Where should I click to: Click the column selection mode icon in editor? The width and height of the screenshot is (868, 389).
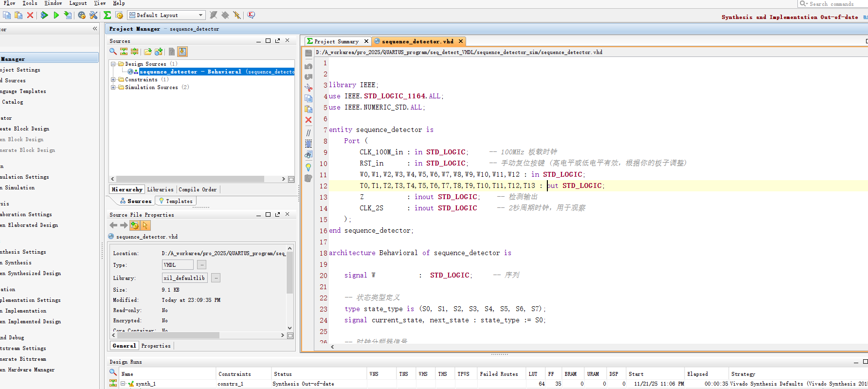pyautogui.click(x=308, y=144)
